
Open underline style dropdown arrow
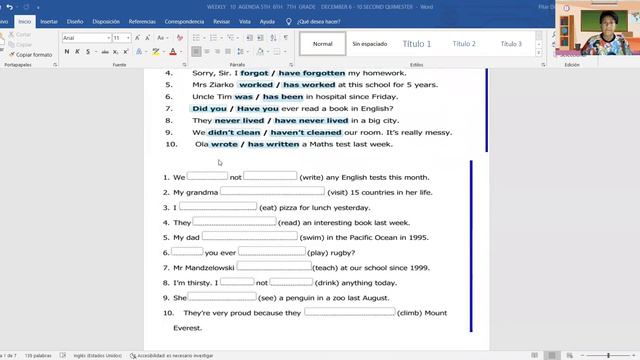(96, 52)
